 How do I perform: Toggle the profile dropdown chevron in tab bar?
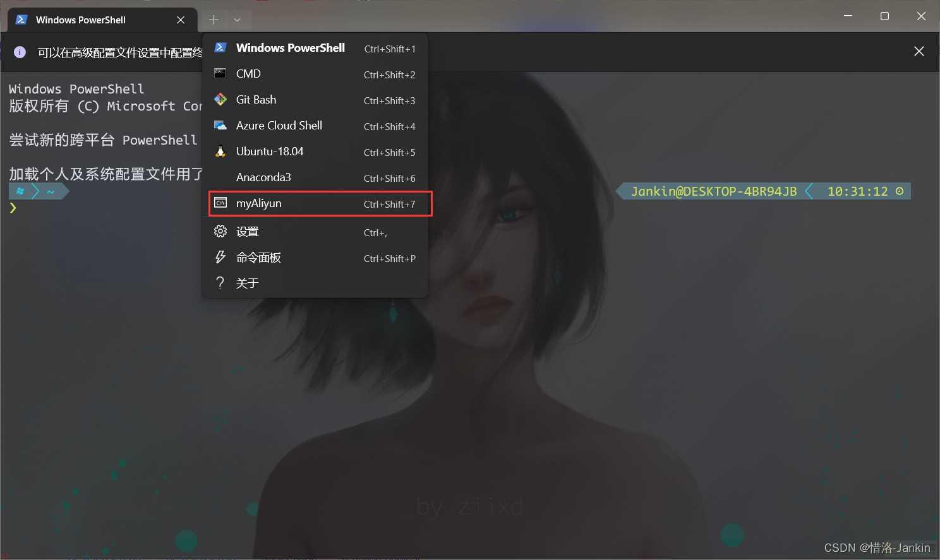coord(238,20)
